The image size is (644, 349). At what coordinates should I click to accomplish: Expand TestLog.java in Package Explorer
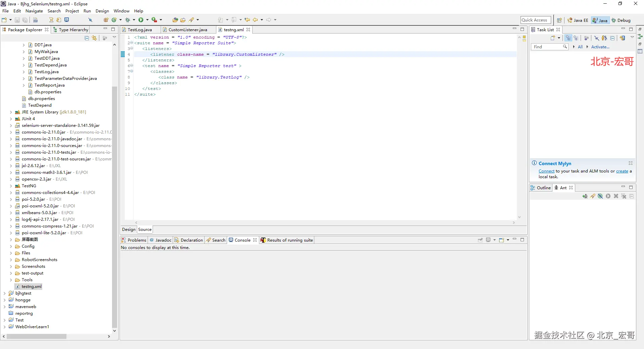tap(23, 72)
